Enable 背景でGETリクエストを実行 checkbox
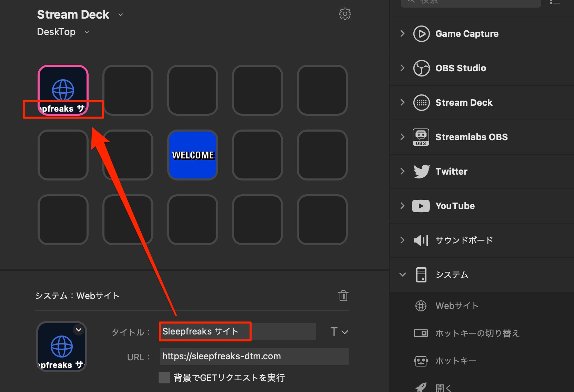This screenshot has height=392, width=574. coord(164,378)
